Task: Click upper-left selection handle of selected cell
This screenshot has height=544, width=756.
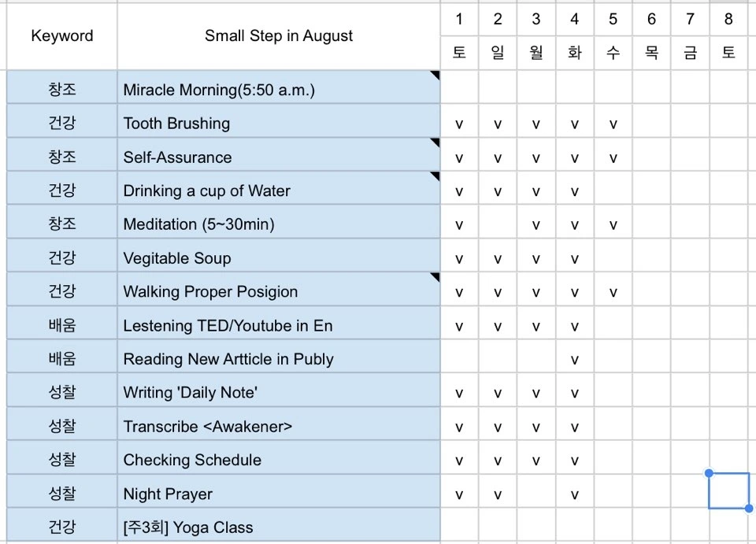Action: (709, 473)
